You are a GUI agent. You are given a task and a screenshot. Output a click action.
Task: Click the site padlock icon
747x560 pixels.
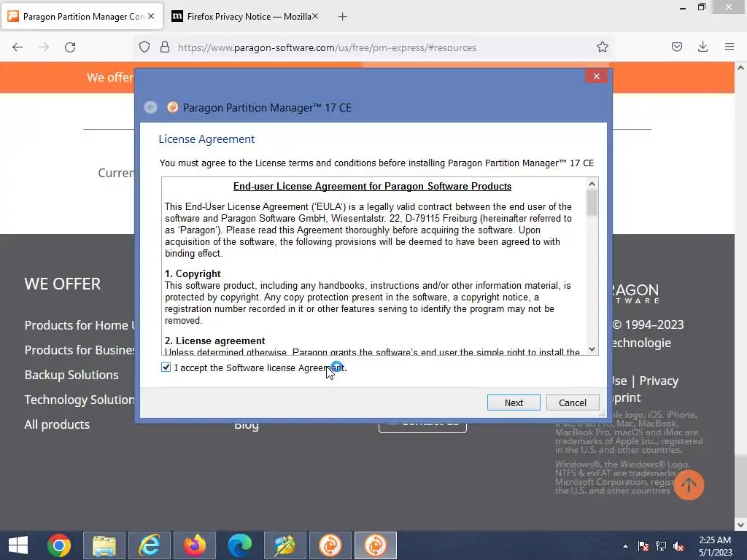164,47
